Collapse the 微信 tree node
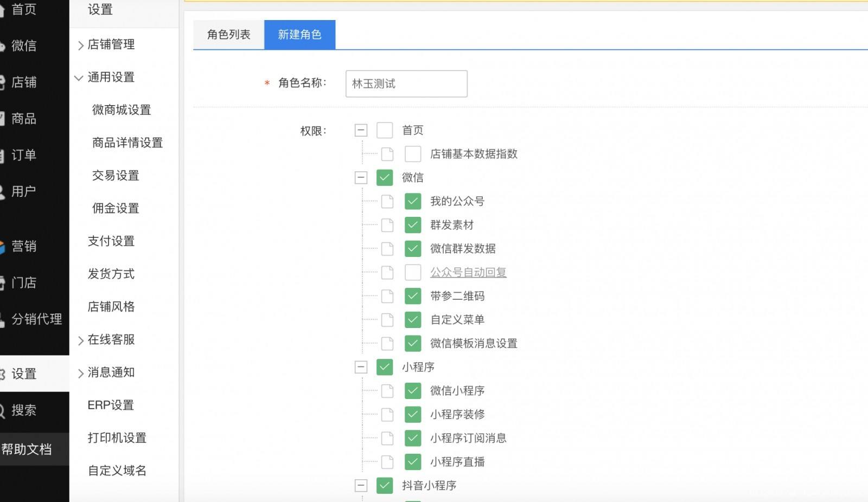This screenshot has height=502, width=868. [x=361, y=177]
